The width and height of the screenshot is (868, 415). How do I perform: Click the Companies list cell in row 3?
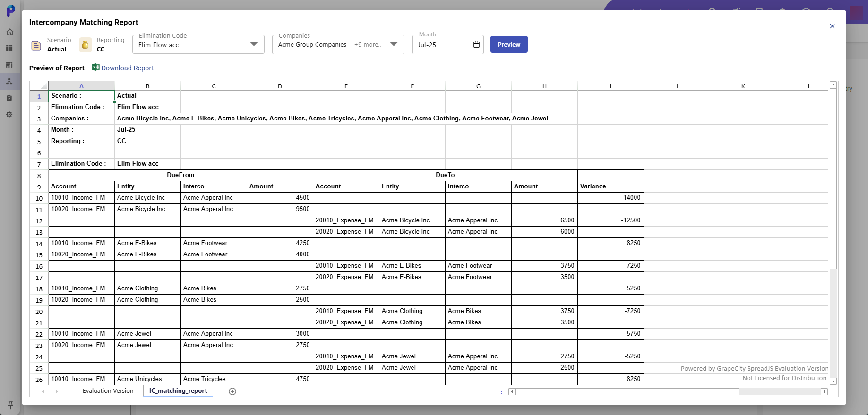coord(333,119)
